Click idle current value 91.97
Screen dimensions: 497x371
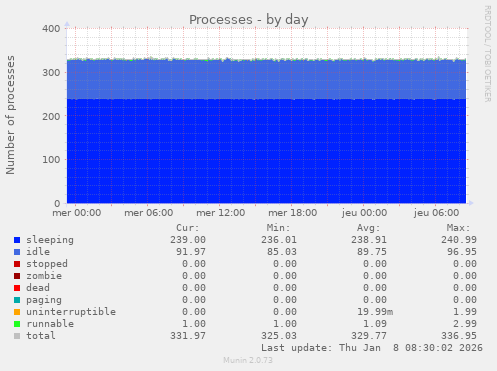[x=191, y=252]
